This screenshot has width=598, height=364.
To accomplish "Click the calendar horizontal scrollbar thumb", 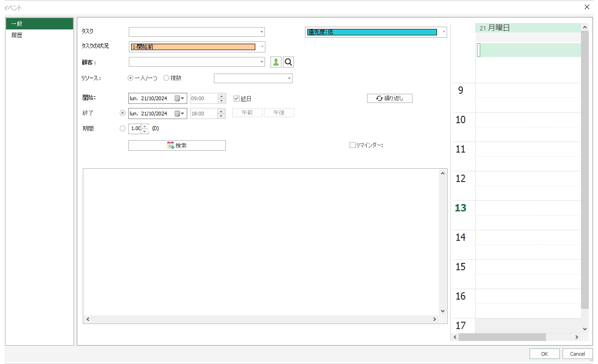I will (x=502, y=337).
